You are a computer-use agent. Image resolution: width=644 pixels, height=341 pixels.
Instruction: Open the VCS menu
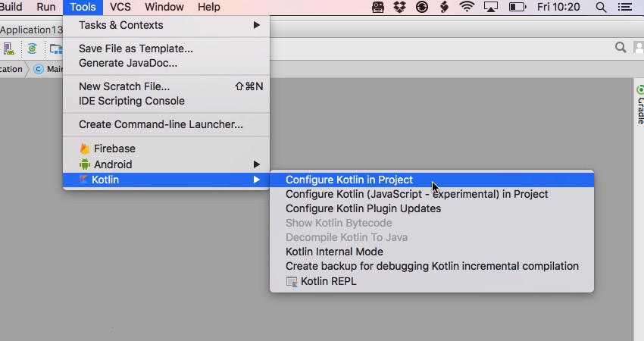click(x=120, y=7)
